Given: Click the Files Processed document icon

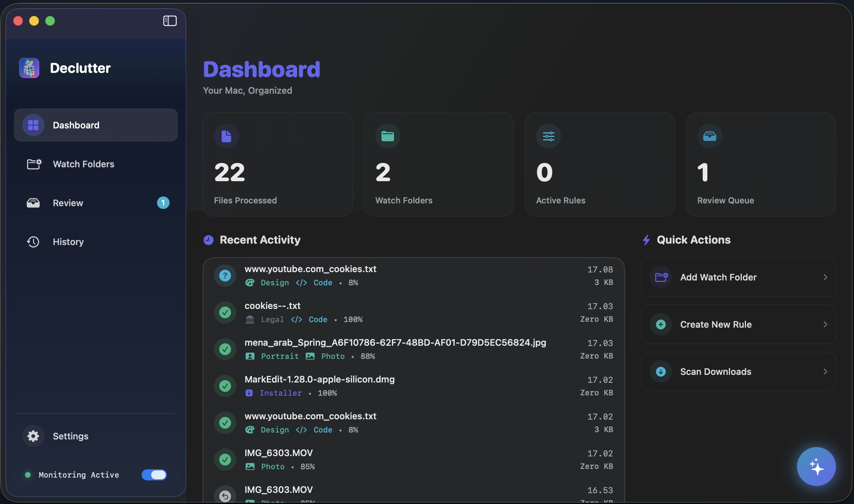Looking at the screenshot, I should coord(227,136).
